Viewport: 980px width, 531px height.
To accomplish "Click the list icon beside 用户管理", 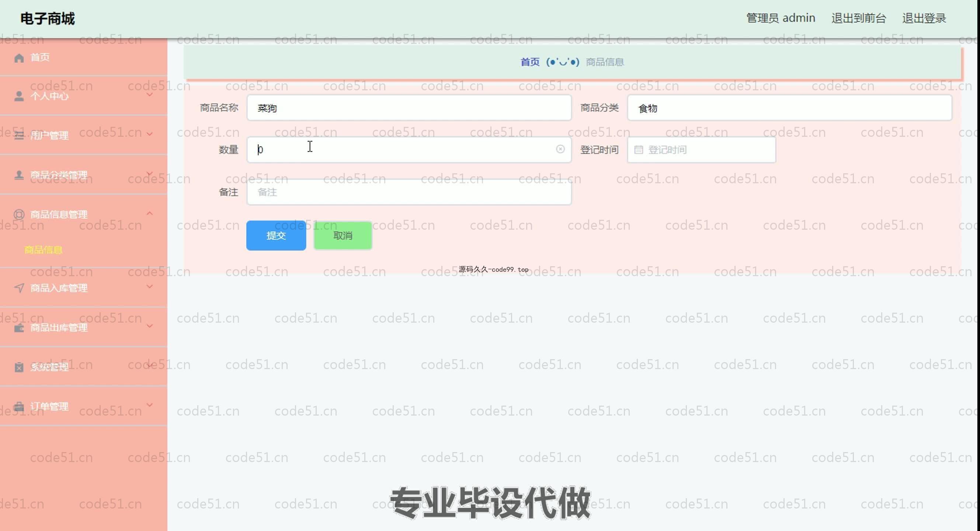I will tap(19, 135).
